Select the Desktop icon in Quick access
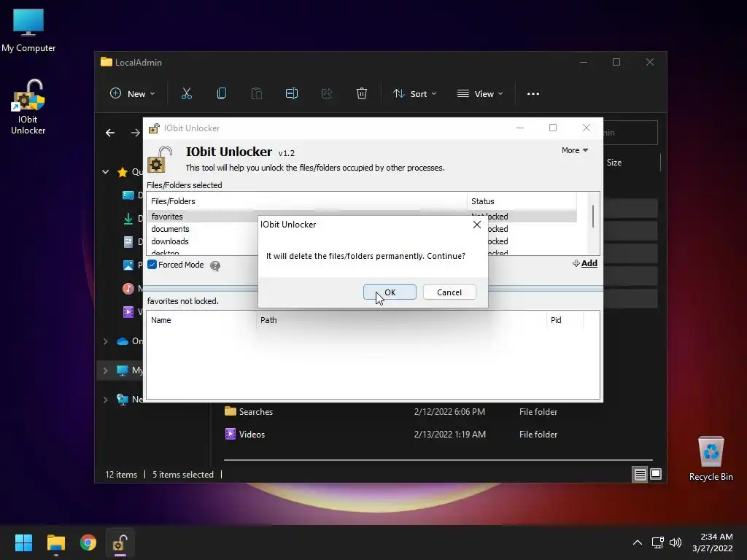747x560 pixels. click(x=128, y=195)
